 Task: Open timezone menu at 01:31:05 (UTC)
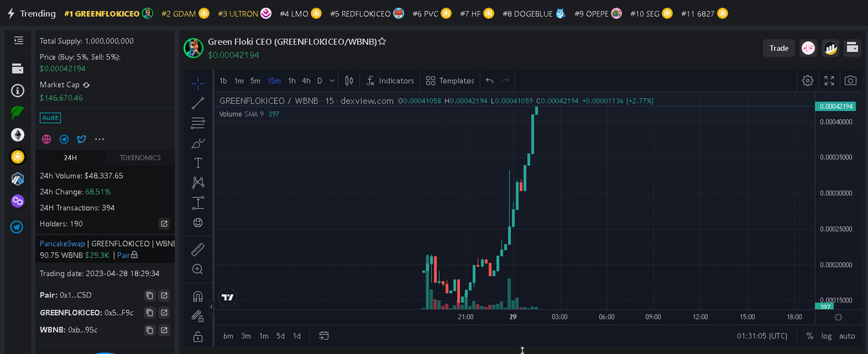(x=762, y=336)
